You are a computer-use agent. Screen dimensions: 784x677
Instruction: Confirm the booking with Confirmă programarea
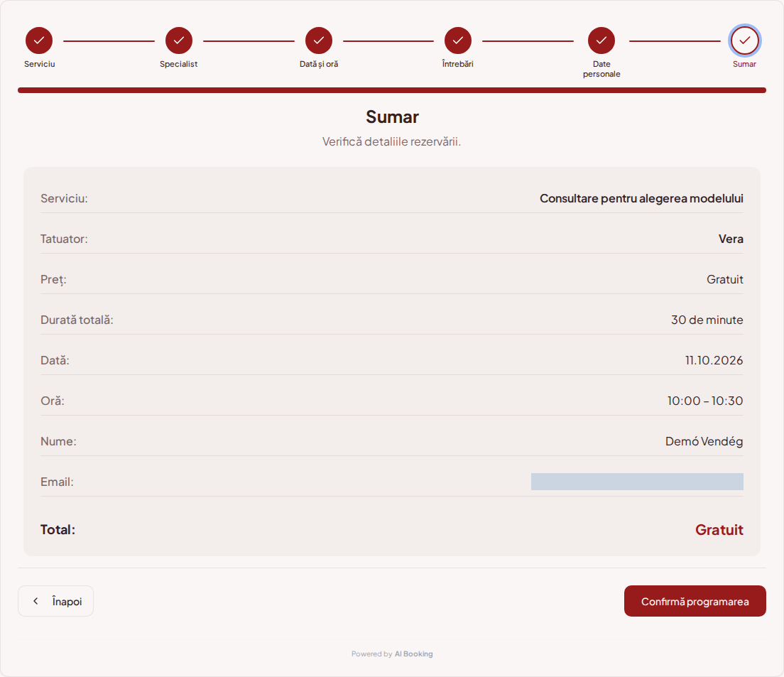point(695,601)
